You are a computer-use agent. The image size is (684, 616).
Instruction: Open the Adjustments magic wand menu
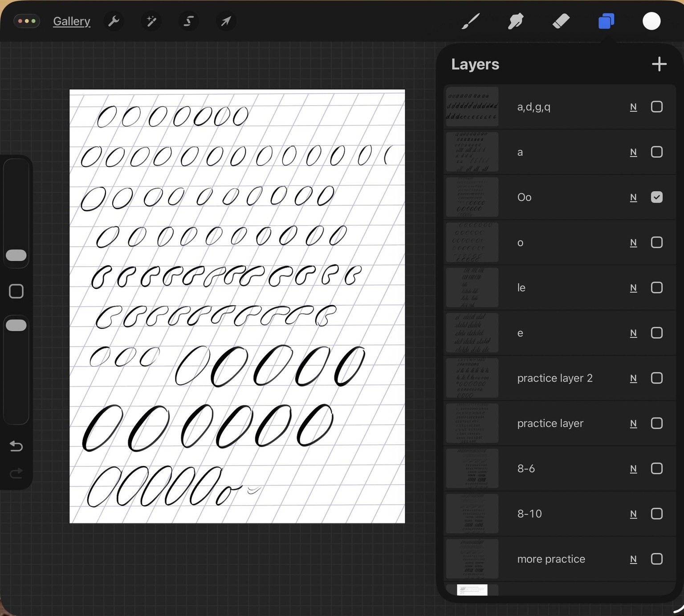point(151,21)
